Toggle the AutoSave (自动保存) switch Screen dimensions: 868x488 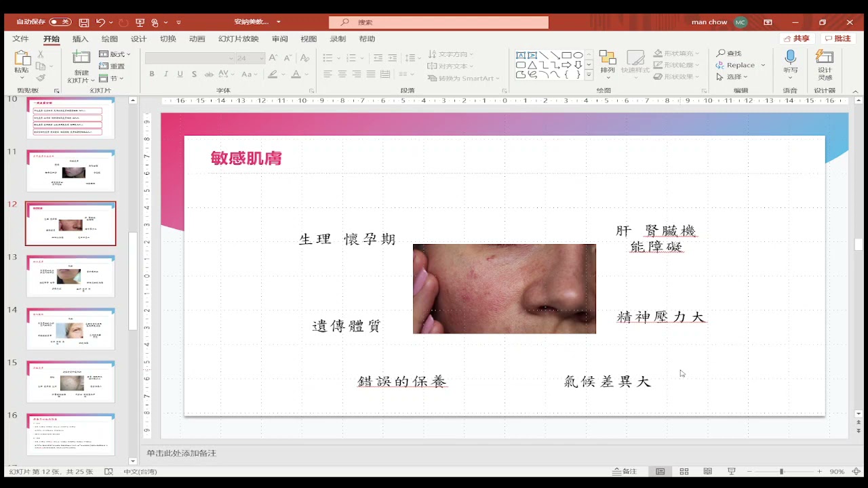pyautogui.click(x=60, y=22)
